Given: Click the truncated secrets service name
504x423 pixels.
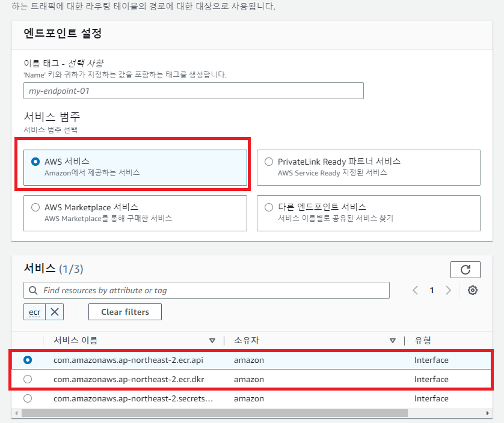Looking at the screenshot, I should (x=133, y=398).
